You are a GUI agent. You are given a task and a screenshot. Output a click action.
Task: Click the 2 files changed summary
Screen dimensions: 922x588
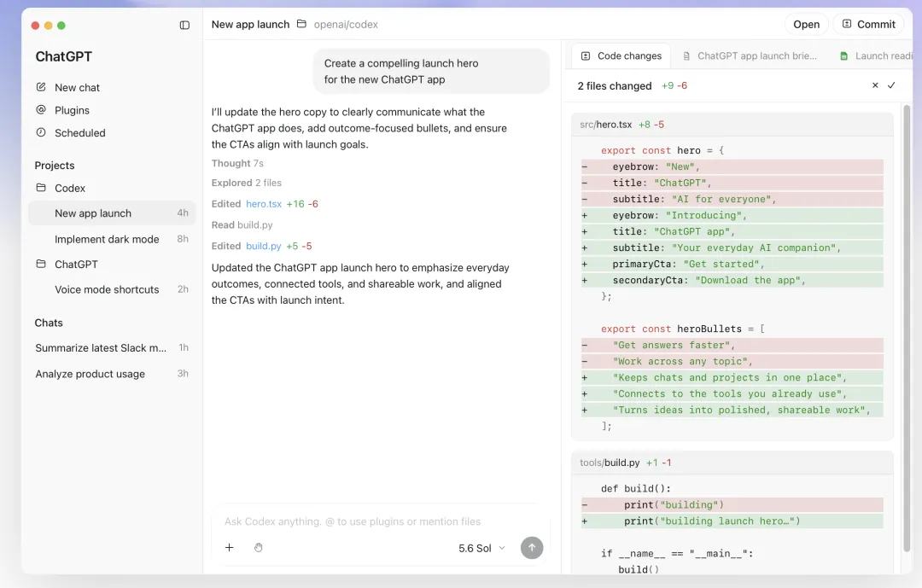click(615, 86)
